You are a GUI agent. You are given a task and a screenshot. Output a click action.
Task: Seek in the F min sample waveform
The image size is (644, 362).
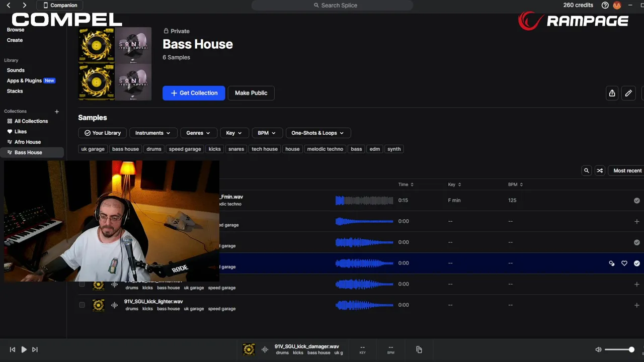(364, 201)
